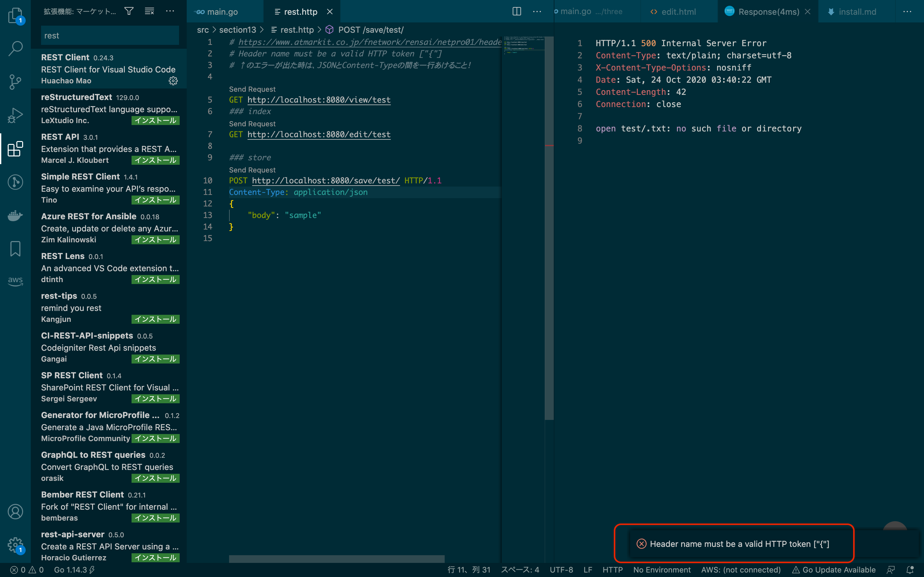Click the split editor icon
This screenshot has height=577, width=924.
click(516, 12)
